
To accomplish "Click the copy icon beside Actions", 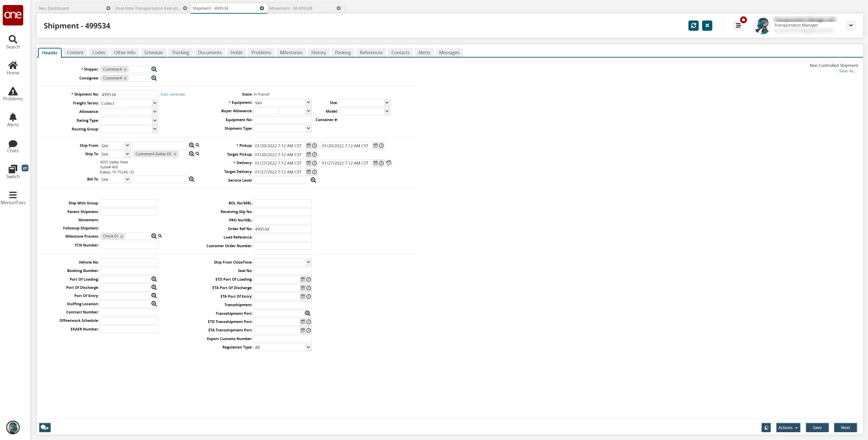I will point(766,427).
